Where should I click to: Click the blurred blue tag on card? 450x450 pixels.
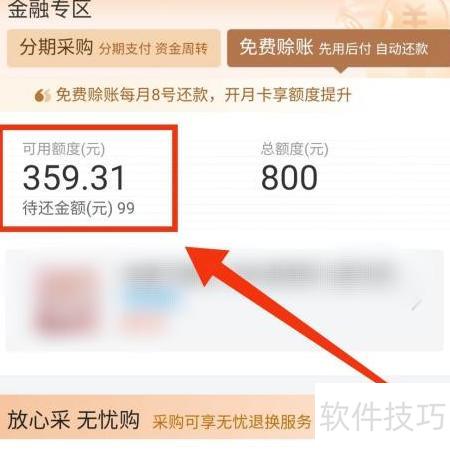tap(152, 297)
